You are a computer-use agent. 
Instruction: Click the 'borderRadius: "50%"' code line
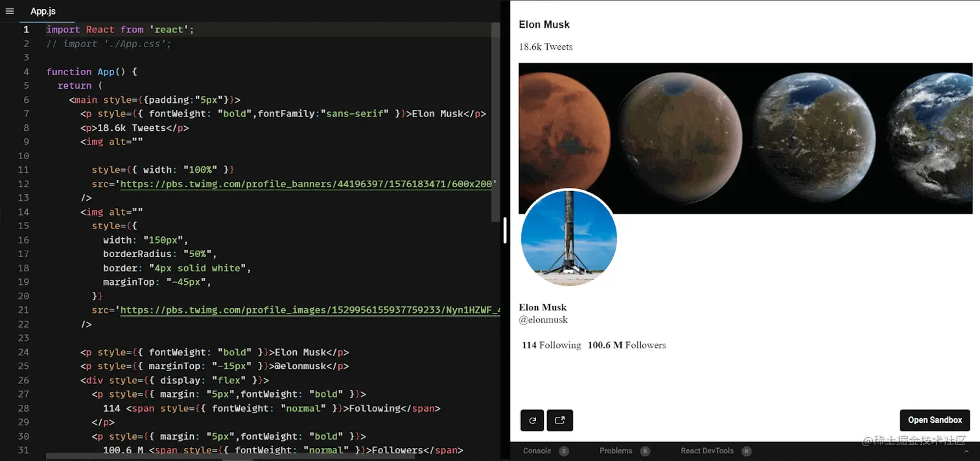pyautogui.click(x=160, y=254)
